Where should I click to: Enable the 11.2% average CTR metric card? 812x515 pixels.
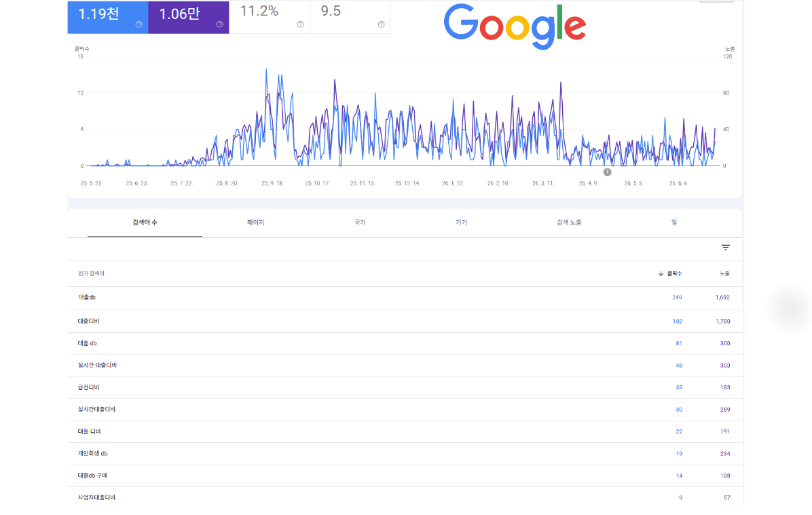pyautogui.click(x=270, y=17)
